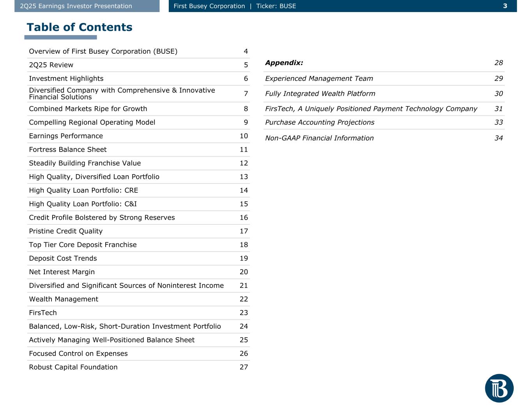
Task: Click the "Table of Contents" title
Action: tap(80, 27)
